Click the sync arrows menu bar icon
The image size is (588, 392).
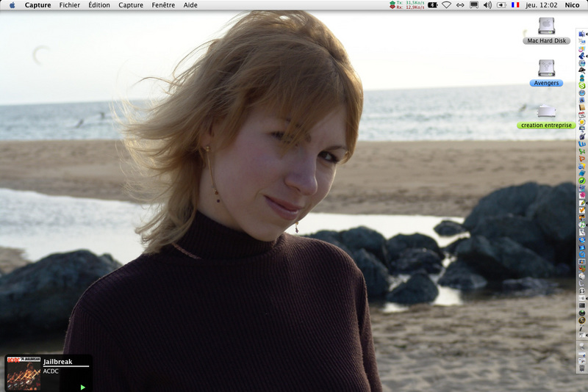[x=460, y=5]
